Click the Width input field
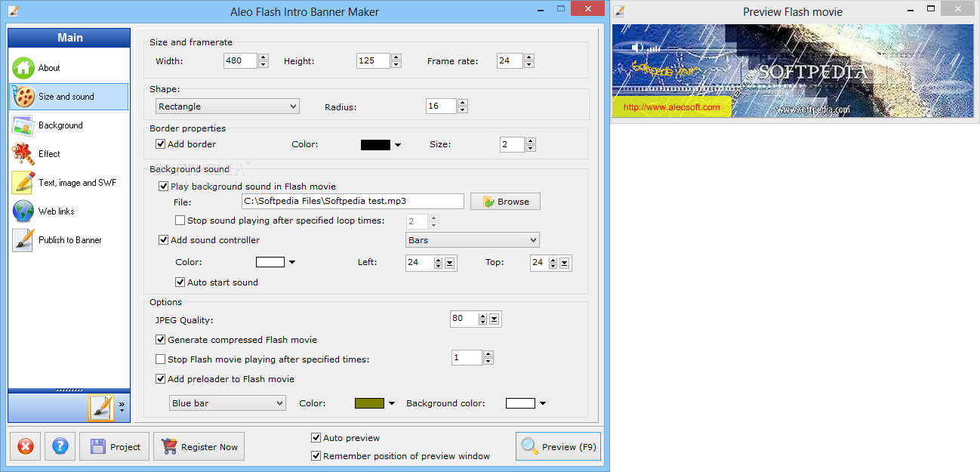 point(241,61)
